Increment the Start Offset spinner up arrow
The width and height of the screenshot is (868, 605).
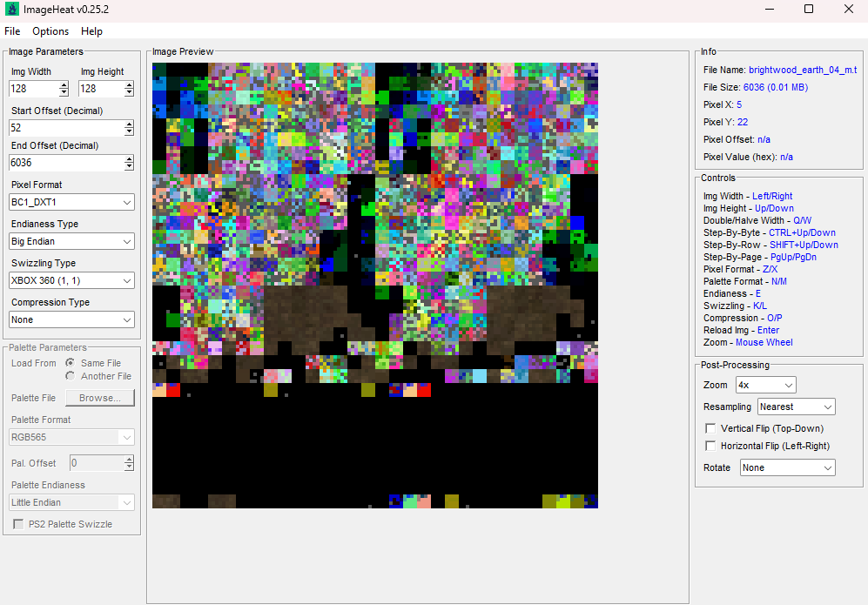129,124
